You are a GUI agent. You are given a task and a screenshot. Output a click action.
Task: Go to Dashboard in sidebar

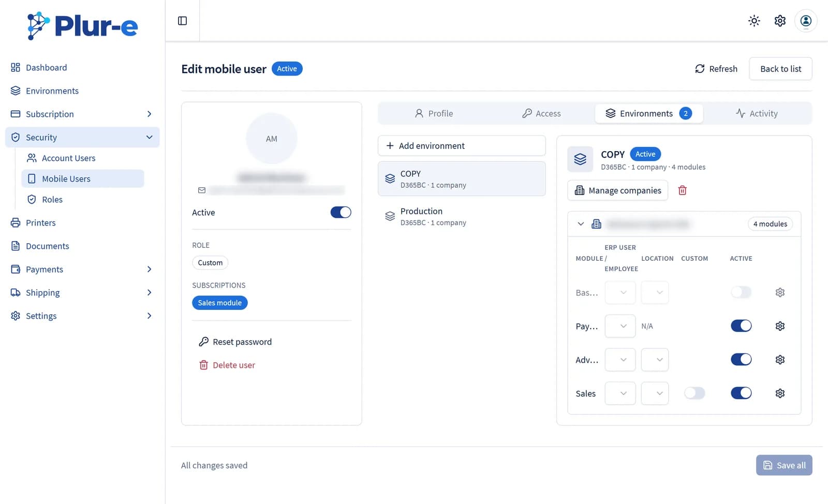(x=83, y=67)
